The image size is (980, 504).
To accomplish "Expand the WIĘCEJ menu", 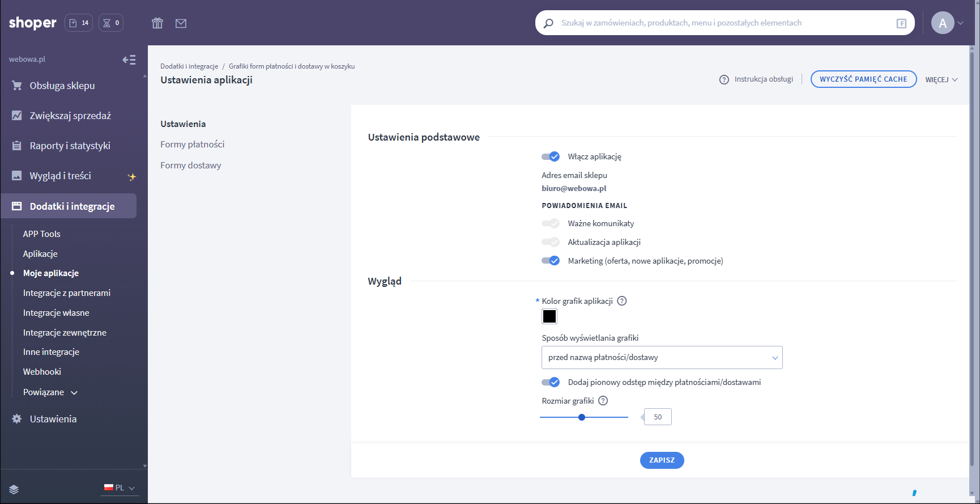I will point(941,79).
